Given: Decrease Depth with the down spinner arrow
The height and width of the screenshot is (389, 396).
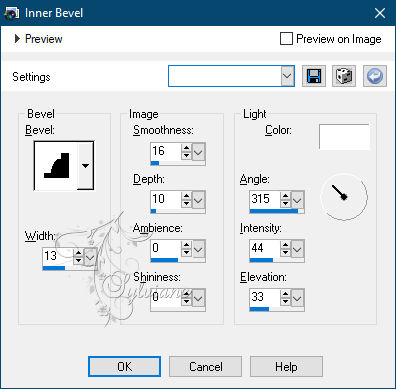Looking at the screenshot, I should (186, 203).
